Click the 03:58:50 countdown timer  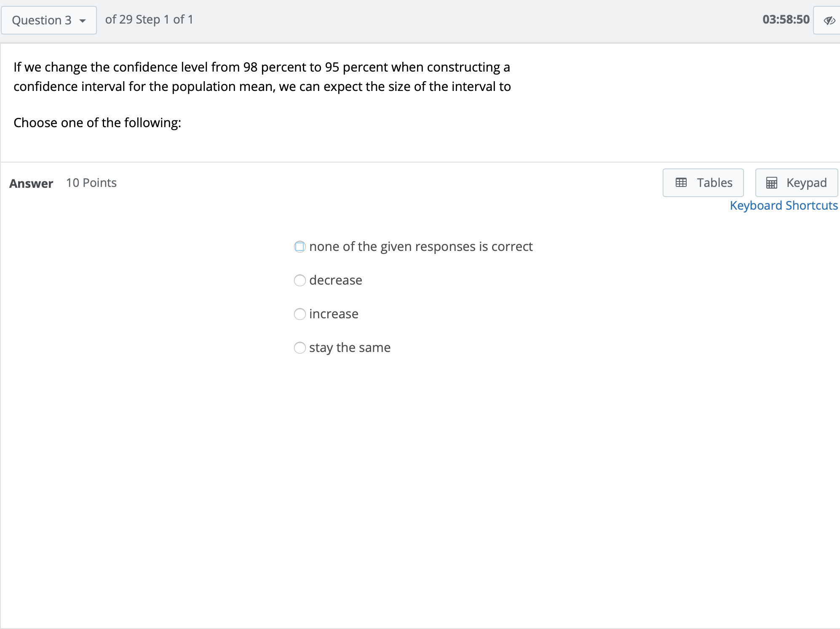786,19
